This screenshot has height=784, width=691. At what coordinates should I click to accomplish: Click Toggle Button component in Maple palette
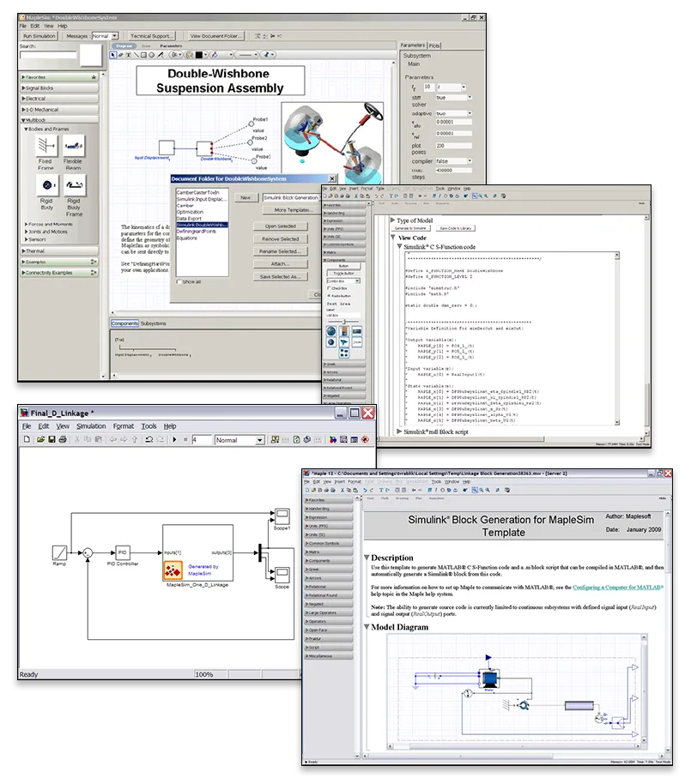(x=343, y=274)
